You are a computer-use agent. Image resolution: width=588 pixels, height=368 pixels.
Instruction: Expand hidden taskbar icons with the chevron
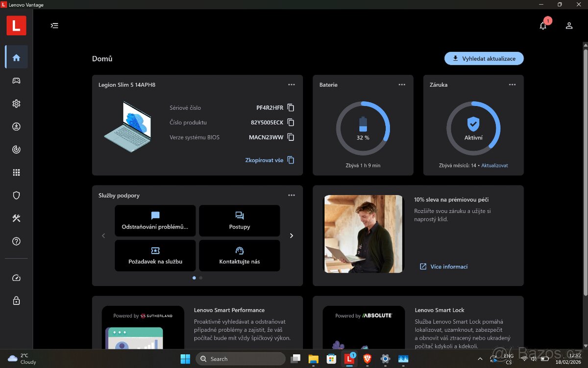coord(480,359)
